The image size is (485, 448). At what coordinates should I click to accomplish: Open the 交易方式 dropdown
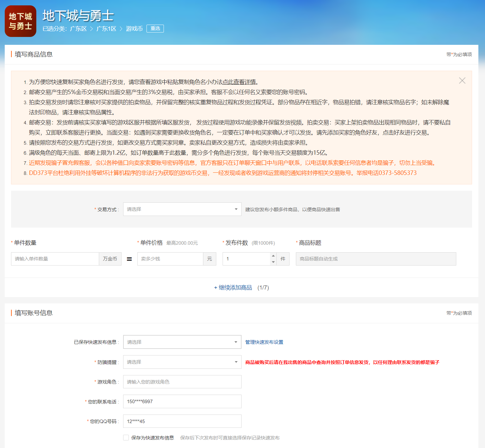coord(182,209)
